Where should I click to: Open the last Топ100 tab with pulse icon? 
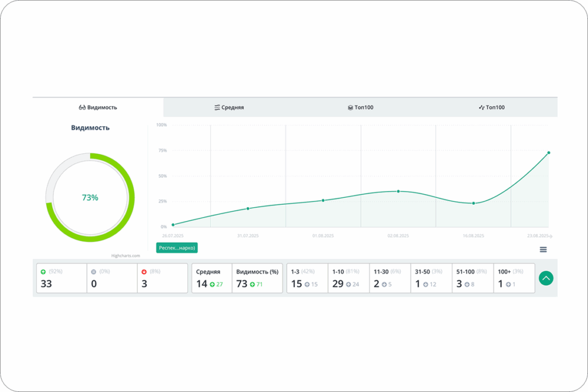tap(492, 107)
